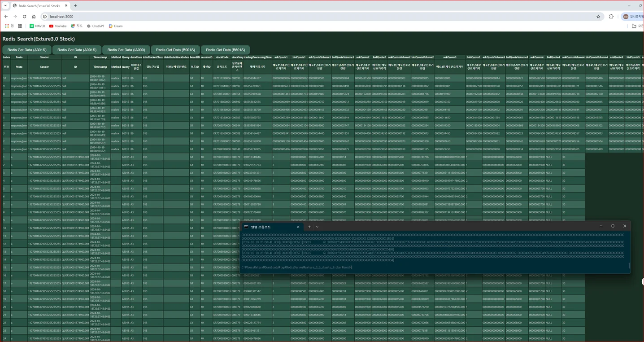Open the all bookmarks folder
Image resolution: width=644 pixels, height=342 pixels.
point(637,26)
